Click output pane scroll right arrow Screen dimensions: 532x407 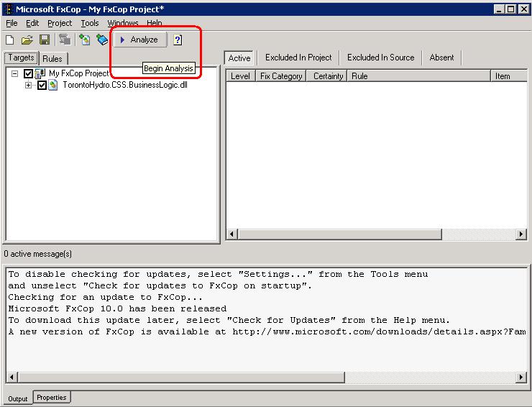[520, 377]
